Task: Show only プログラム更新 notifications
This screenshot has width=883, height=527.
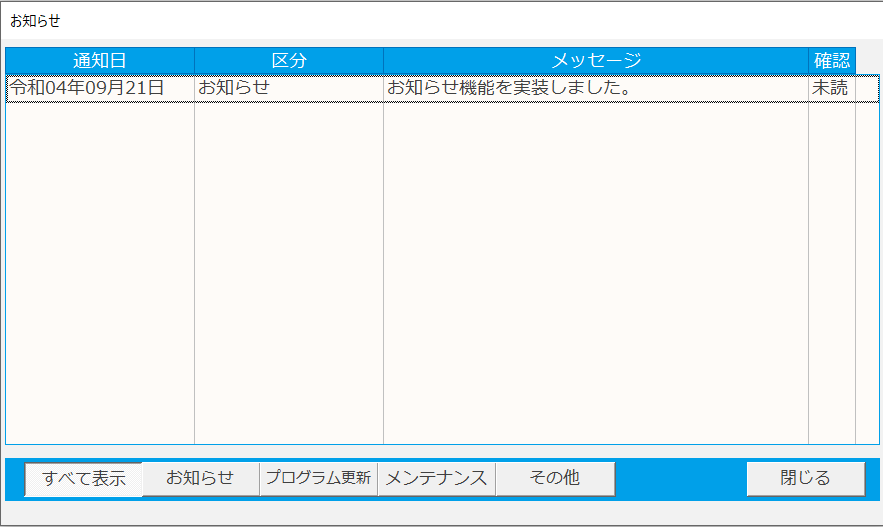Action: (318, 479)
